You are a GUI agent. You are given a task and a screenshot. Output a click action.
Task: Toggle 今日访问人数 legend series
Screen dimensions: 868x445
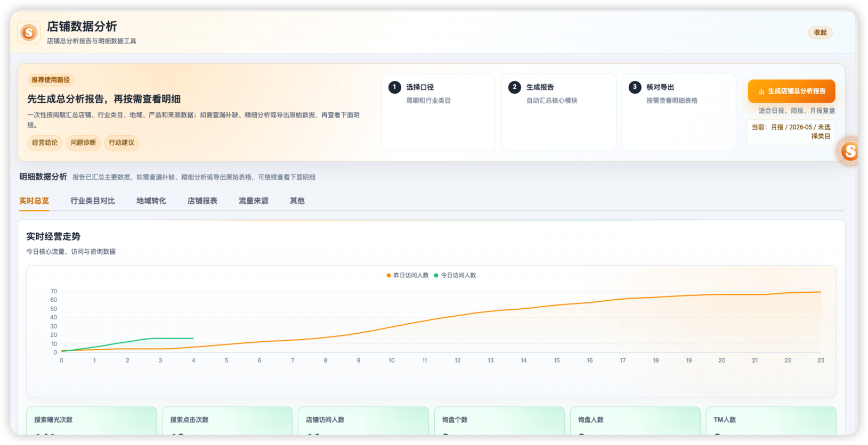coord(455,275)
